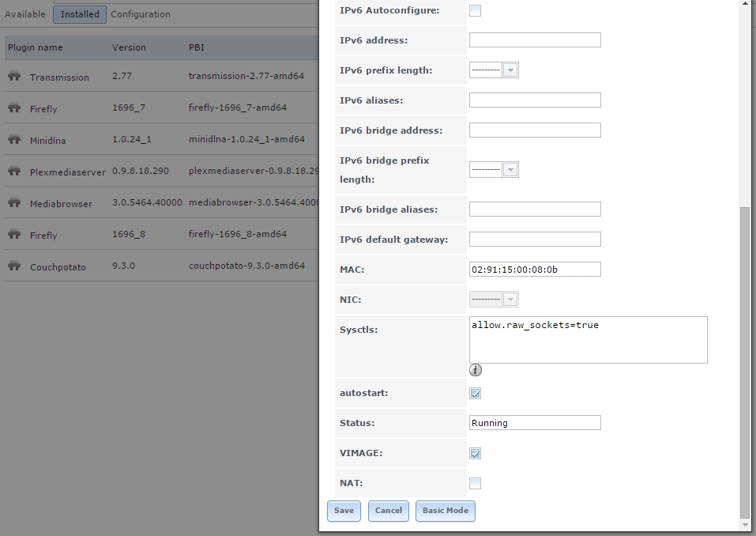
Task: Switch to the Available tab
Action: click(x=25, y=14)
